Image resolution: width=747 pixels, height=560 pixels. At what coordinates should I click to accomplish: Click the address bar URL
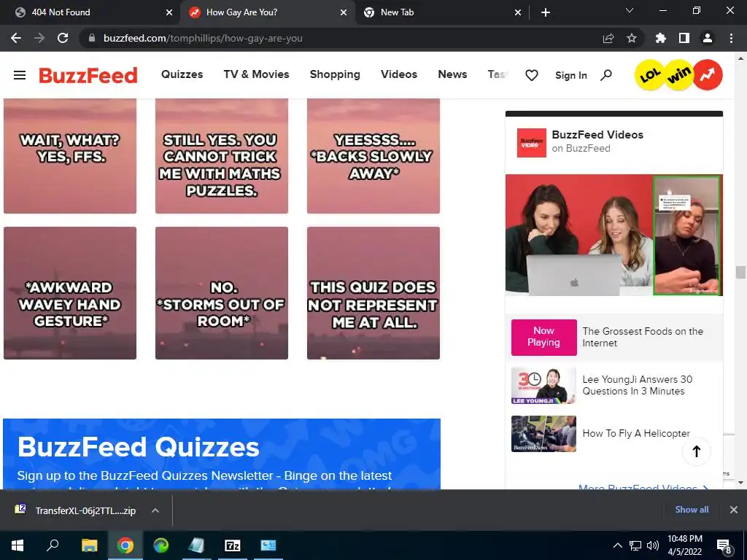(203, 38)
